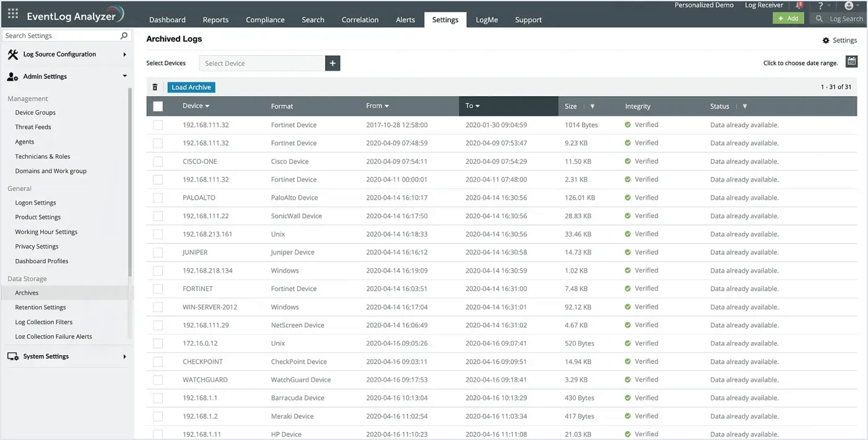The width and height of the screenshot is (868, 440).
Task: Click the Integrity column header
Action: click(x=638, y=107)
